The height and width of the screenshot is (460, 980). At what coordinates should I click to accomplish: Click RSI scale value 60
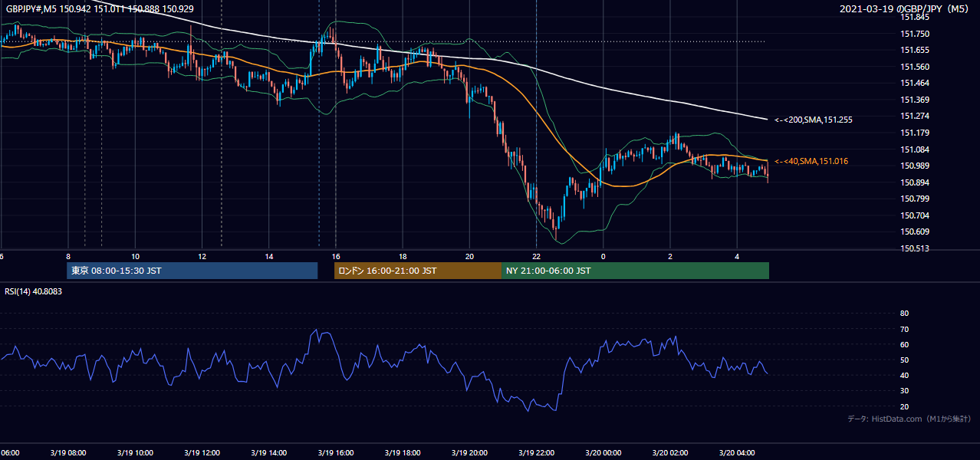pyautogui.click(x=904, y=344)
